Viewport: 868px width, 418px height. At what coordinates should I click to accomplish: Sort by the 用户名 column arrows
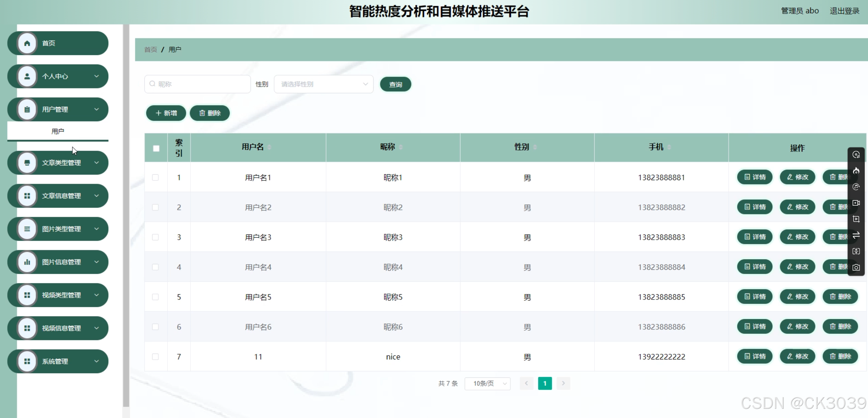[269, 147]
